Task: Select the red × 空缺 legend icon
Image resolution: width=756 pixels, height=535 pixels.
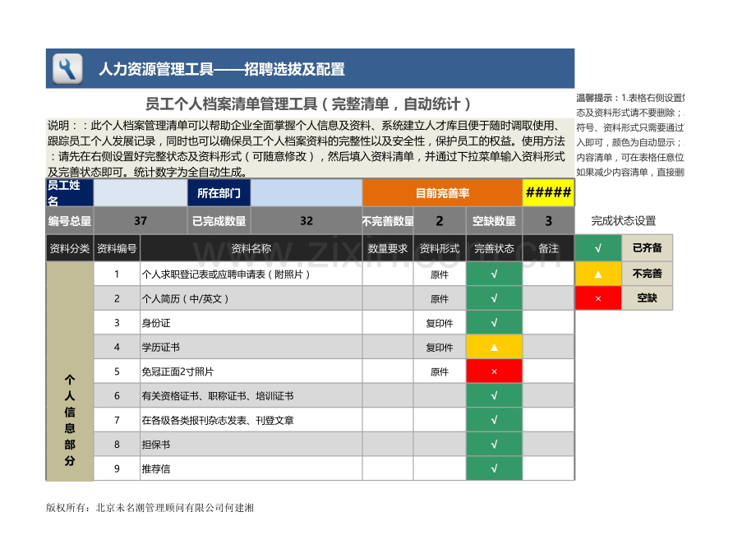Action: [597, 299]
